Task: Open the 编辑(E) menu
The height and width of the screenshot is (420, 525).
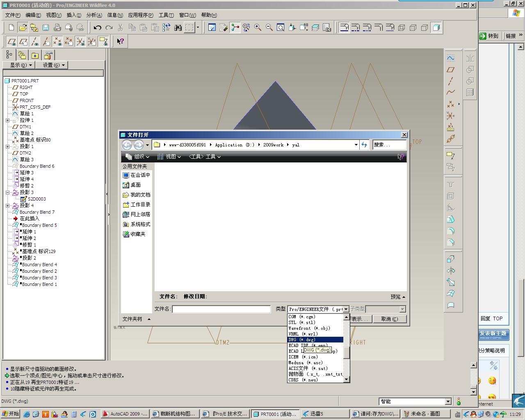Action: point(33,15)
